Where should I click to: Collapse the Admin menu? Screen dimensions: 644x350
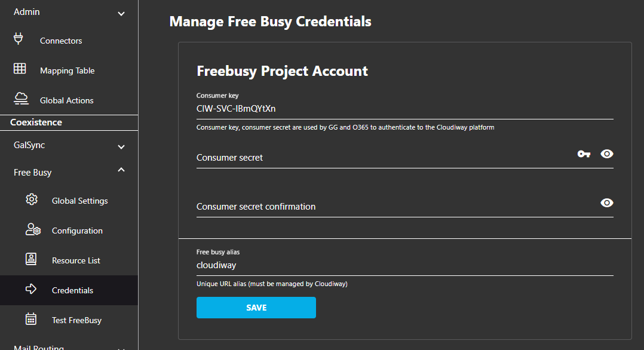pos(121,12)
